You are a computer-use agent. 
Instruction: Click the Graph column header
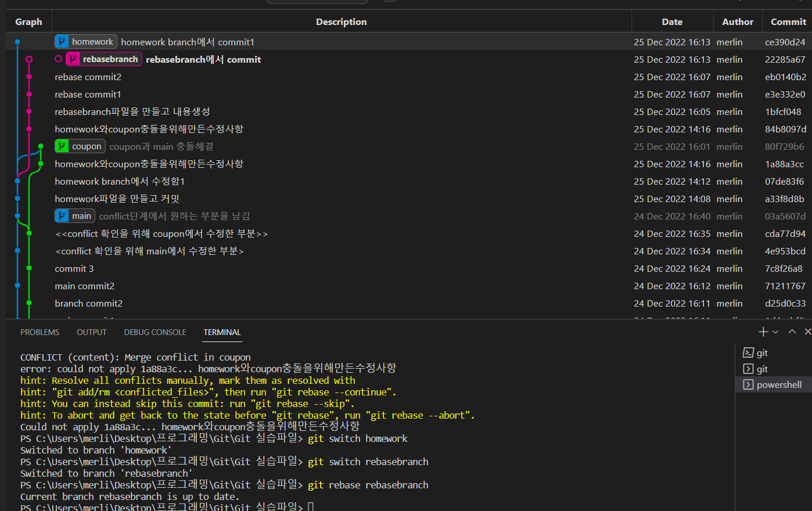[28, 21]
